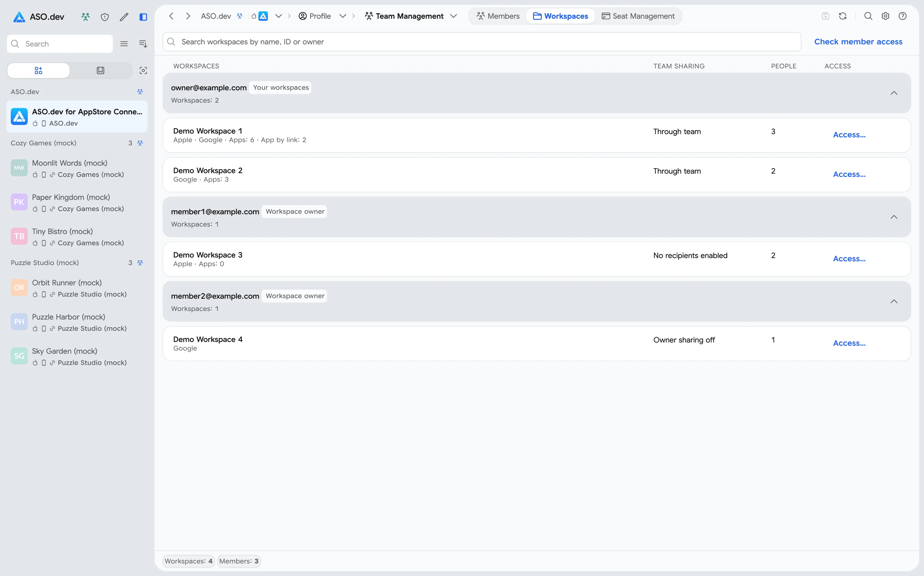Open the app breadcrumb dropdown chevron
The image size is (924, 576).
coord(279,16)
